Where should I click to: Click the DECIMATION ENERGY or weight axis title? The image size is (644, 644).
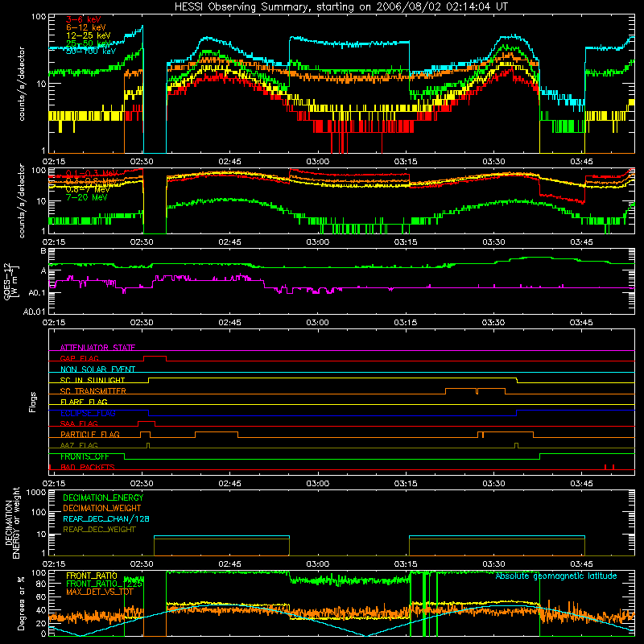12,522
